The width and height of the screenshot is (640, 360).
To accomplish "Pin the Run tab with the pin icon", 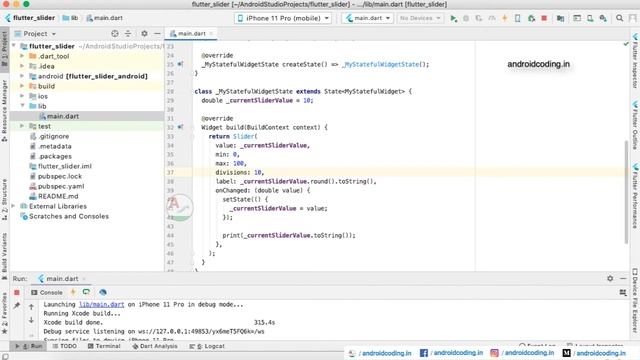I will pyautogui.click(x=17, y=306).
